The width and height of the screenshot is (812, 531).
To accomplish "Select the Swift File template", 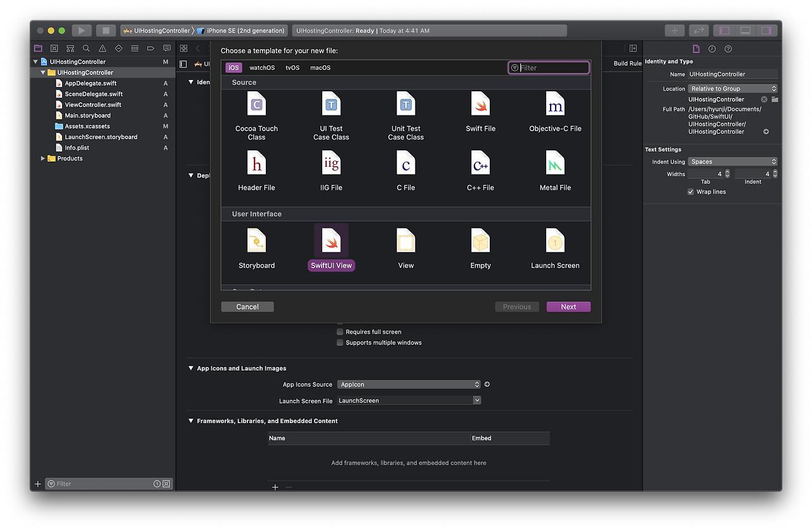I will (x=480, y=112).
